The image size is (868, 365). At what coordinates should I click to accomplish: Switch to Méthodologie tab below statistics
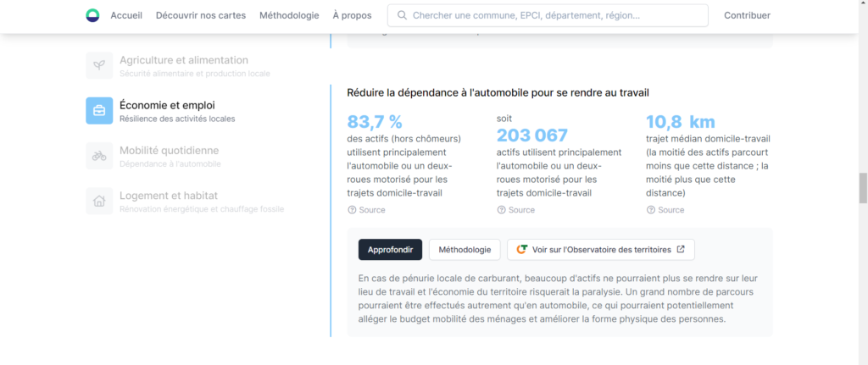(465, 250)
